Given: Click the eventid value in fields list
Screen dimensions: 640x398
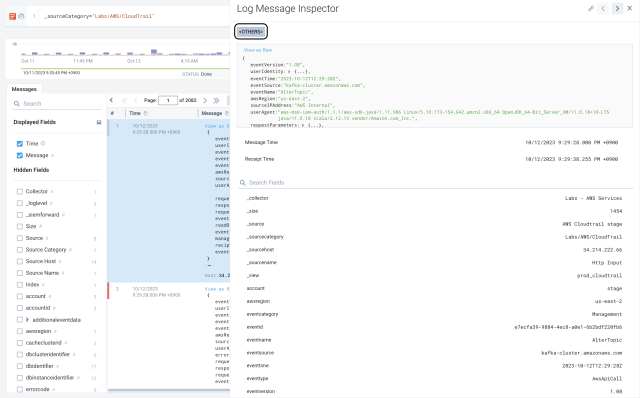Looking at the screenshot, I should (x=568, y=327).
